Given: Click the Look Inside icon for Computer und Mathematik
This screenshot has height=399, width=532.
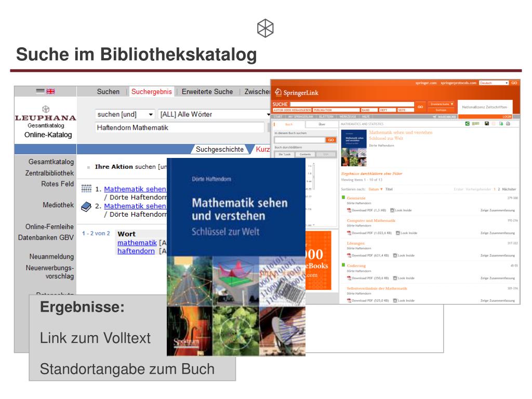Looking at the screenshot, I should pos(398,233).
